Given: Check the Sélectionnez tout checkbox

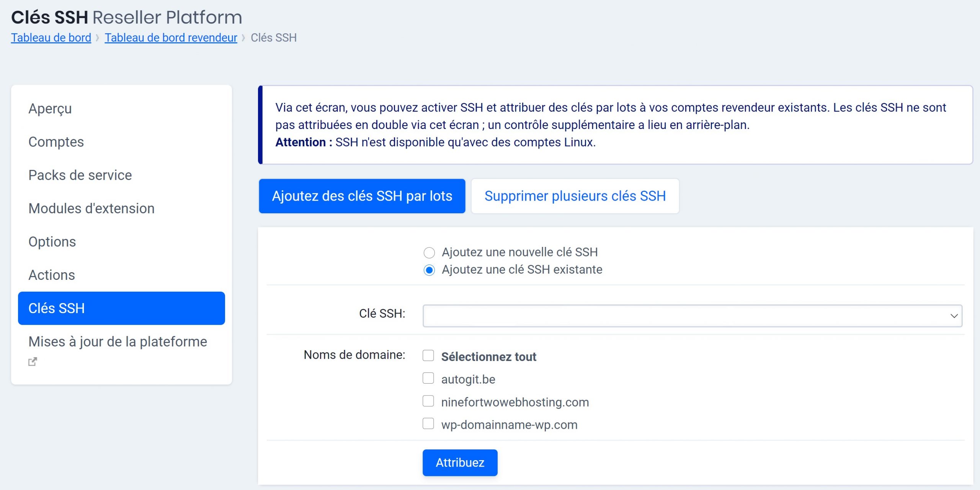Looking at the screenshot, I should (428, 356).
